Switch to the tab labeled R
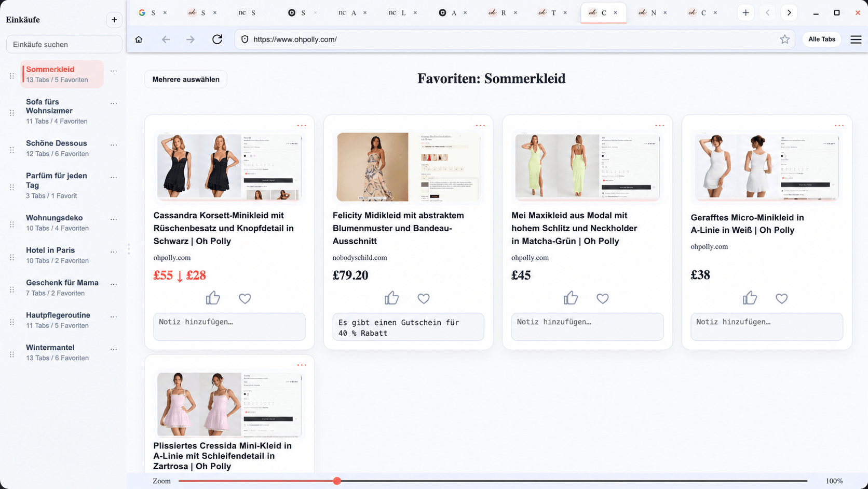Screen dimensions: 868x489 click(497, 12)
